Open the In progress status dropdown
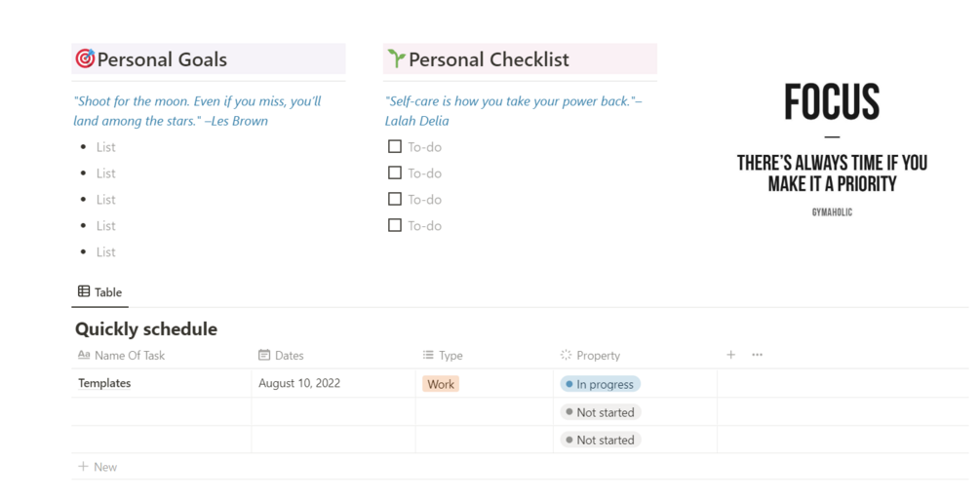The image size is (980, 498). click(x=601, y=384)
